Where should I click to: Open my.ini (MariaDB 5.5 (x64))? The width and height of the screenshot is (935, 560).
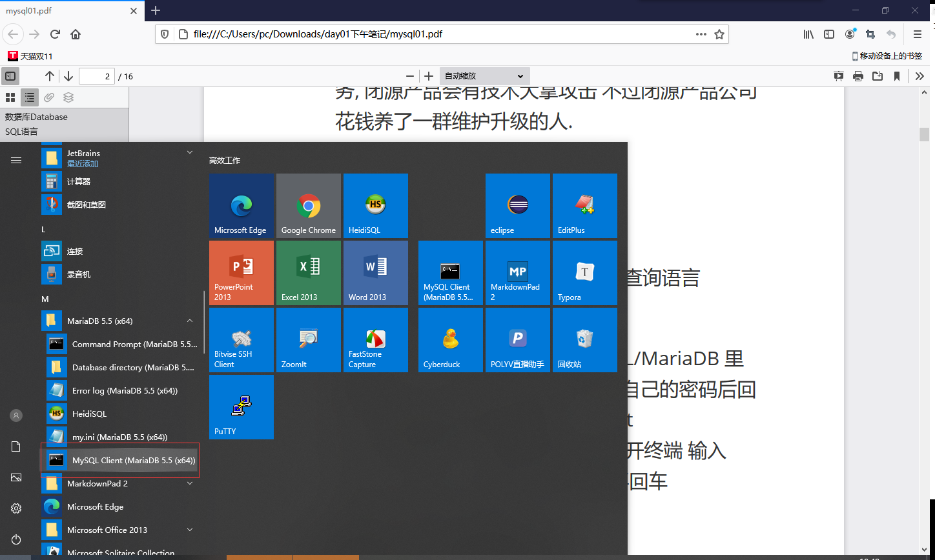120,437
